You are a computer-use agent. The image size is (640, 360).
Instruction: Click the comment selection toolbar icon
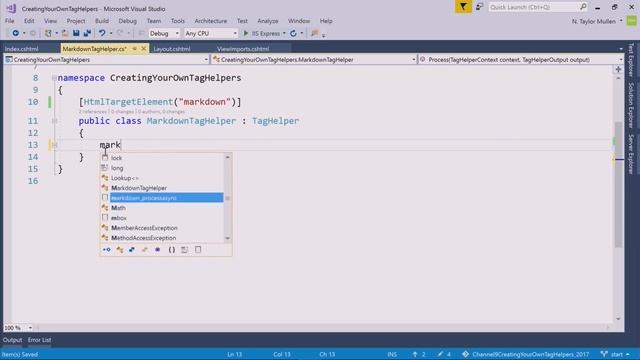click(314, 33)
